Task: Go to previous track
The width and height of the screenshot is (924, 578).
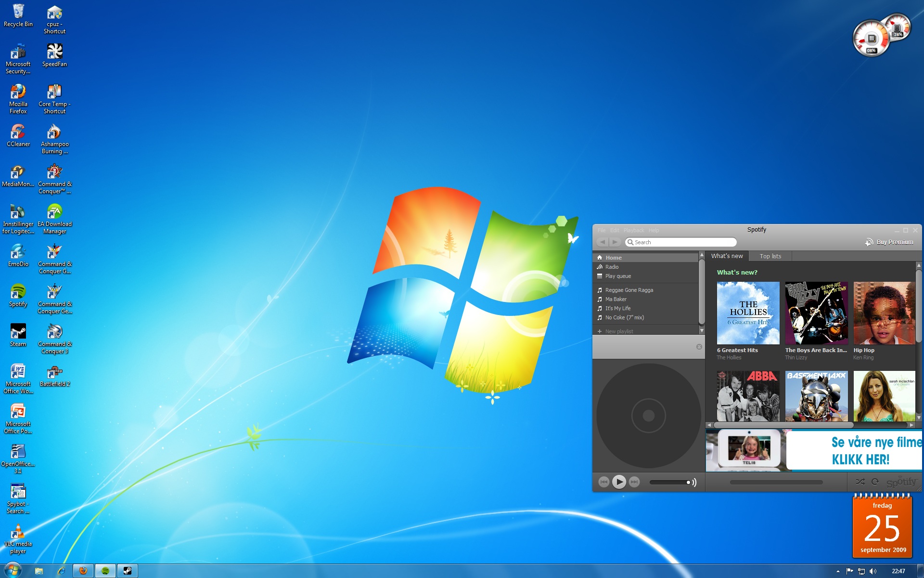Action: click(x=603, y=482)
